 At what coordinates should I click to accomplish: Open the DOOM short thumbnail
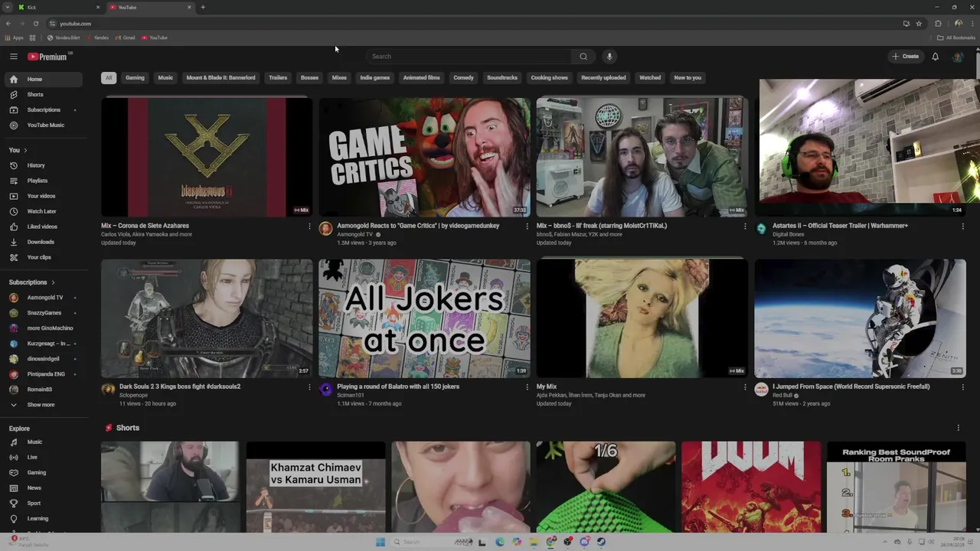pos(751,487)
